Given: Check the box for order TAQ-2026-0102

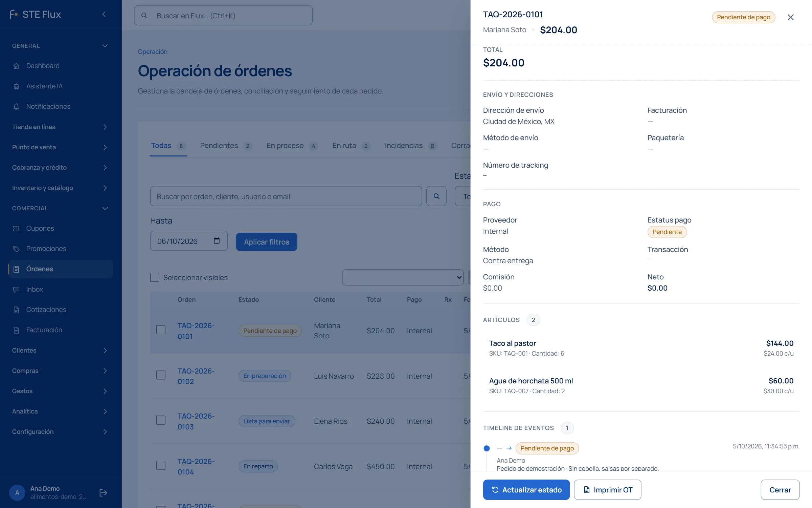Looking at the screenshot, I should tap(161, 375).
